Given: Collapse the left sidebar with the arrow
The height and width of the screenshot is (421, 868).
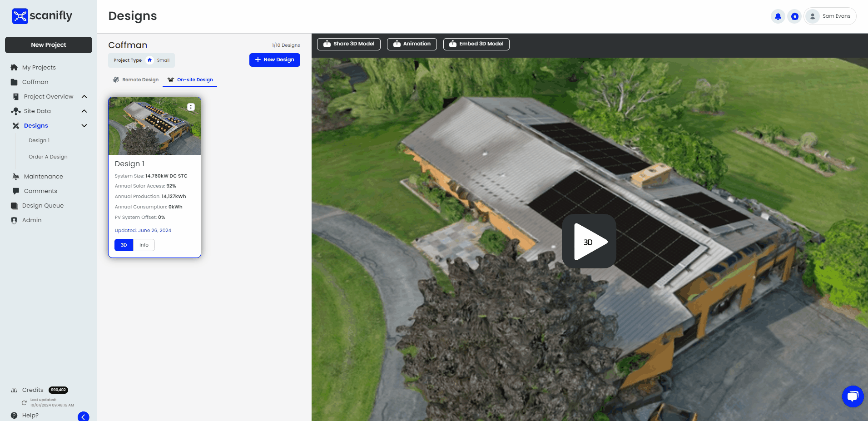Looking at the screenshot, I should [x=83, y=416].
